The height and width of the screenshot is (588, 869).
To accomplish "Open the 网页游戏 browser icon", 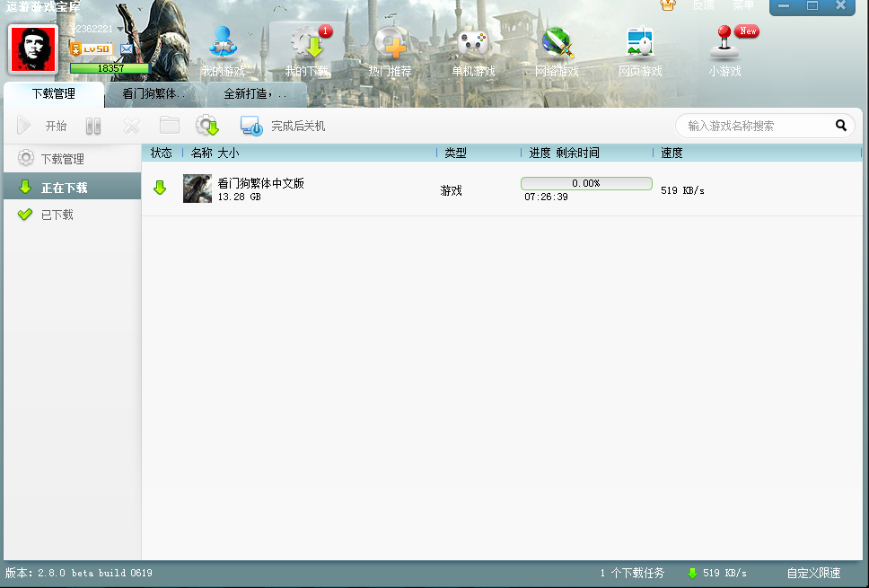I will 640,42.
